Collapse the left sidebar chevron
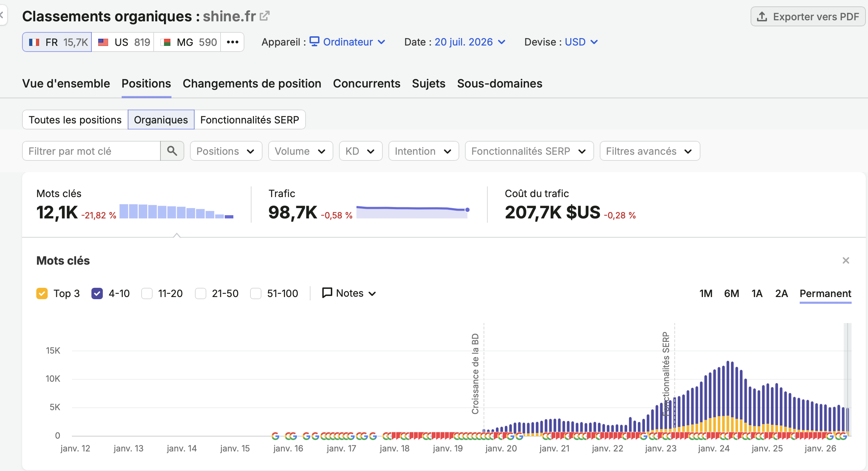The image size is (868, 471). [x=2, y=15]
